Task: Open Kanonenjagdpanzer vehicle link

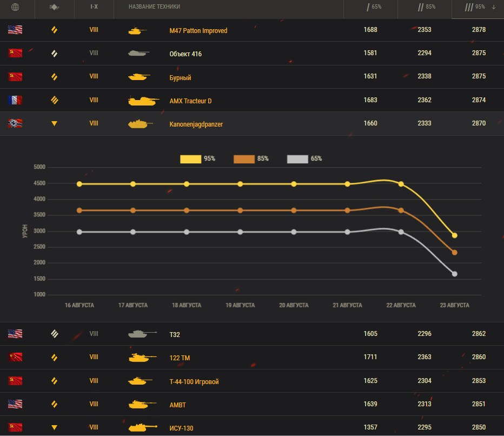Action: coord(196,124)
